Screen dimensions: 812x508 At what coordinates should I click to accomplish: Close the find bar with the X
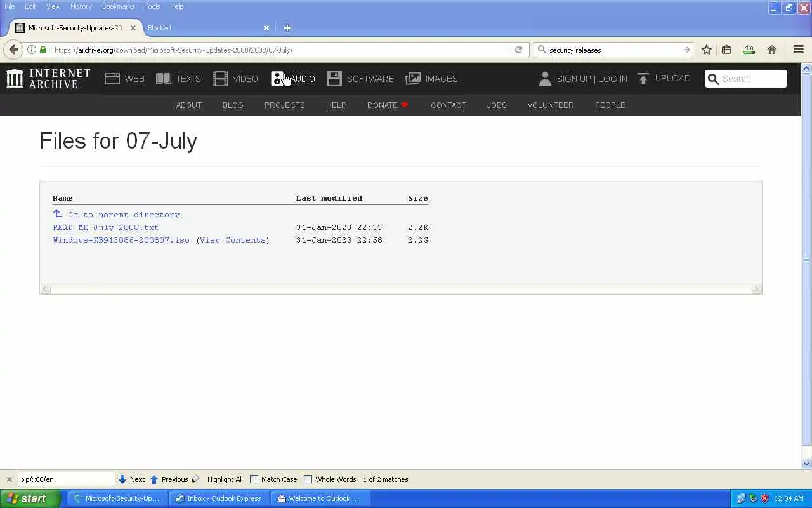[9, 479]
